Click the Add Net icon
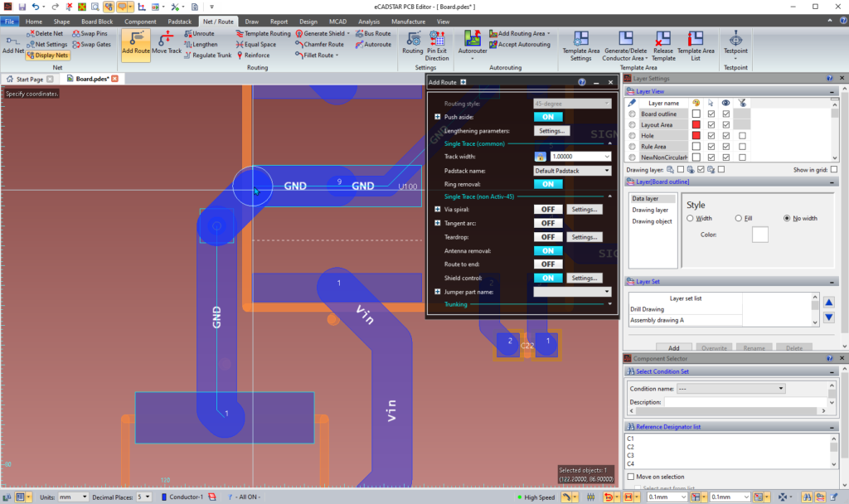The width and height of the screenshot is (849, 504). coord(13,46)
